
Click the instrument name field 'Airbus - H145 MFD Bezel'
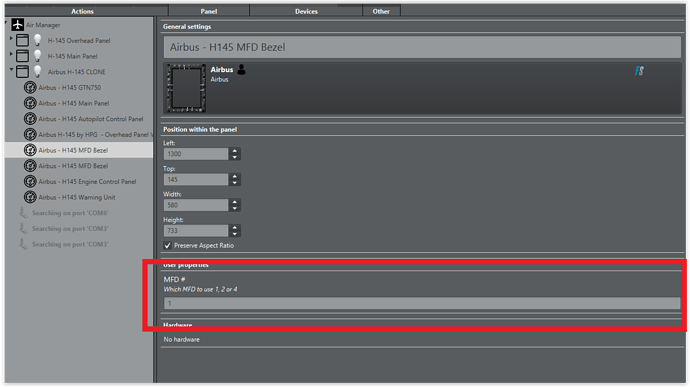(x=422, y=47)
